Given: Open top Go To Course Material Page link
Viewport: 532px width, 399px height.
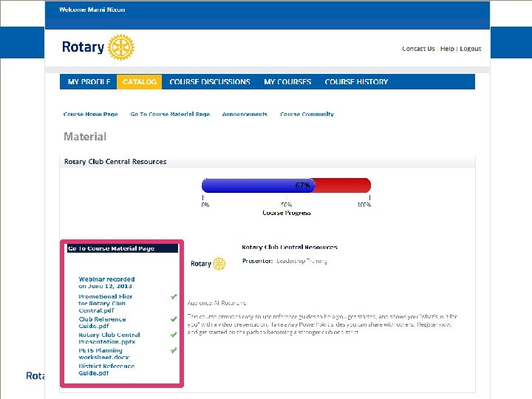Looking at the screenshot, I should click(170, 114).
